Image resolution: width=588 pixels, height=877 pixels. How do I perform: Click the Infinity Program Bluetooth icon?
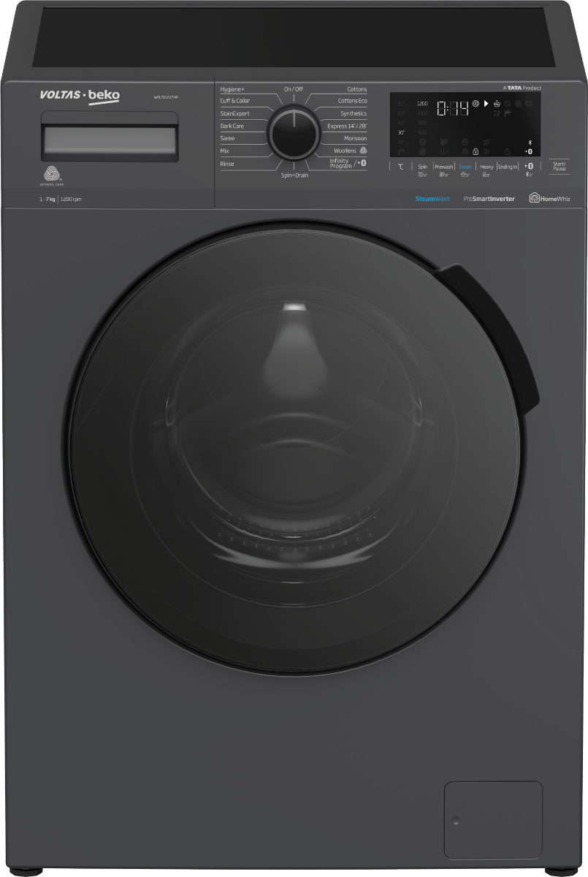point(362,162)
